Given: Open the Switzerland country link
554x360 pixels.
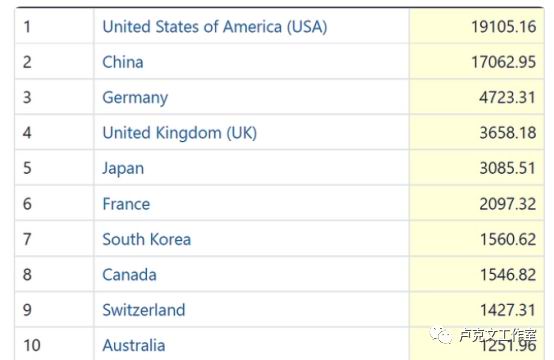Looking at the screenshot, I should click(x=144, y=310).
